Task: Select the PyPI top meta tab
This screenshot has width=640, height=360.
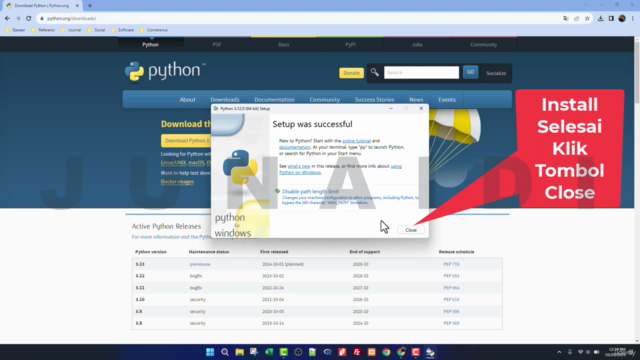Action: 350,44
